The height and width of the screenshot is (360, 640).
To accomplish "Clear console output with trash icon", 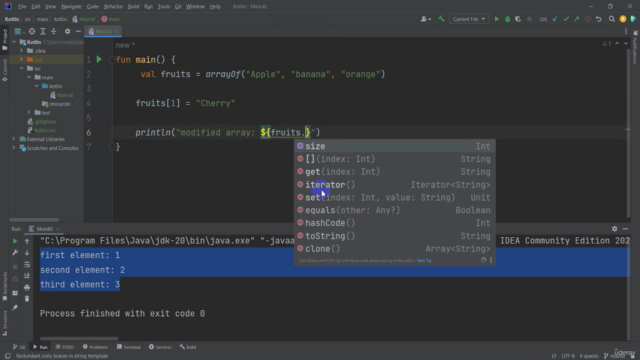I will coord(27,299).
